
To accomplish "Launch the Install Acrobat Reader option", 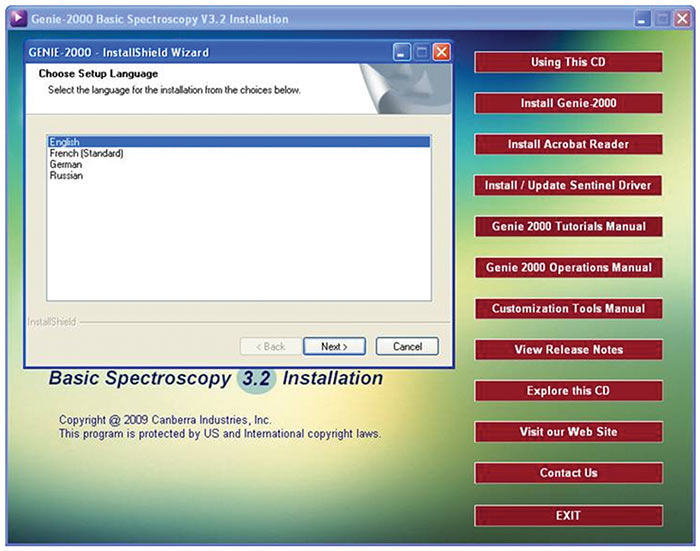I will [568, 144].
